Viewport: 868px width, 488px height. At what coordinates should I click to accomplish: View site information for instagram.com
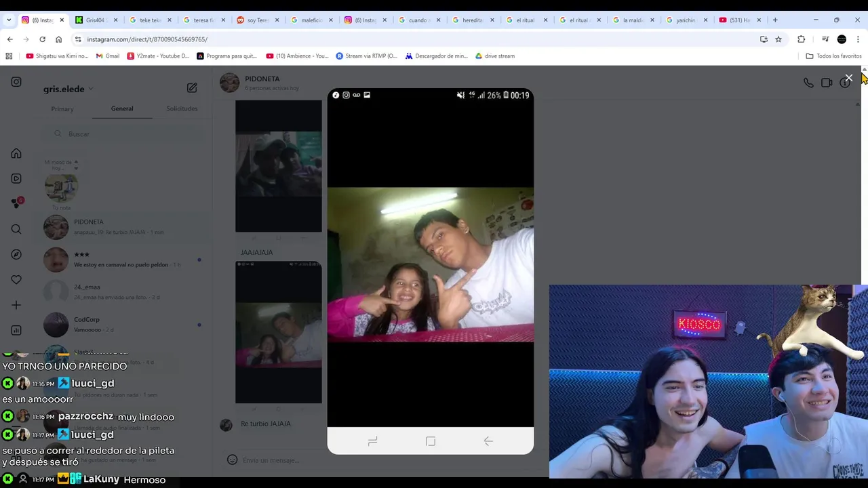[78, 39]
